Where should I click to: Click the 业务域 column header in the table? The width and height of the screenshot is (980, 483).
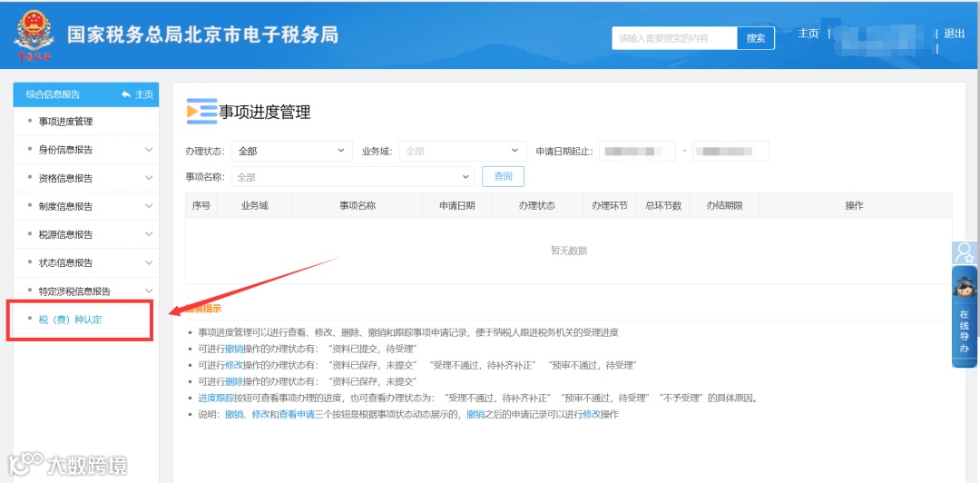(x=254, y=205)
